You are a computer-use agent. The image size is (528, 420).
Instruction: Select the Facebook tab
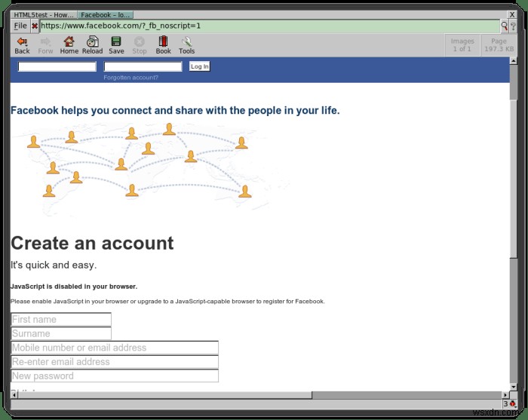(106, 15)
